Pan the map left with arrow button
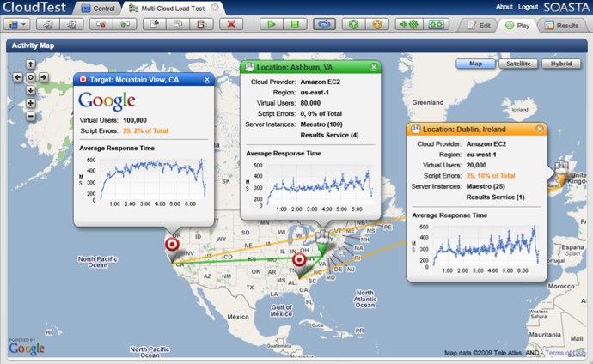 tap(17, 77)
